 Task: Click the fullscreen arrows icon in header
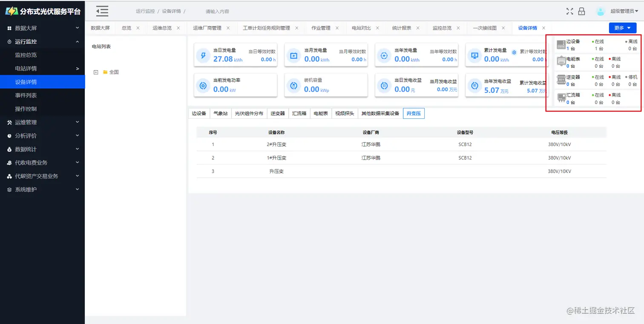[x=570, y=11]
